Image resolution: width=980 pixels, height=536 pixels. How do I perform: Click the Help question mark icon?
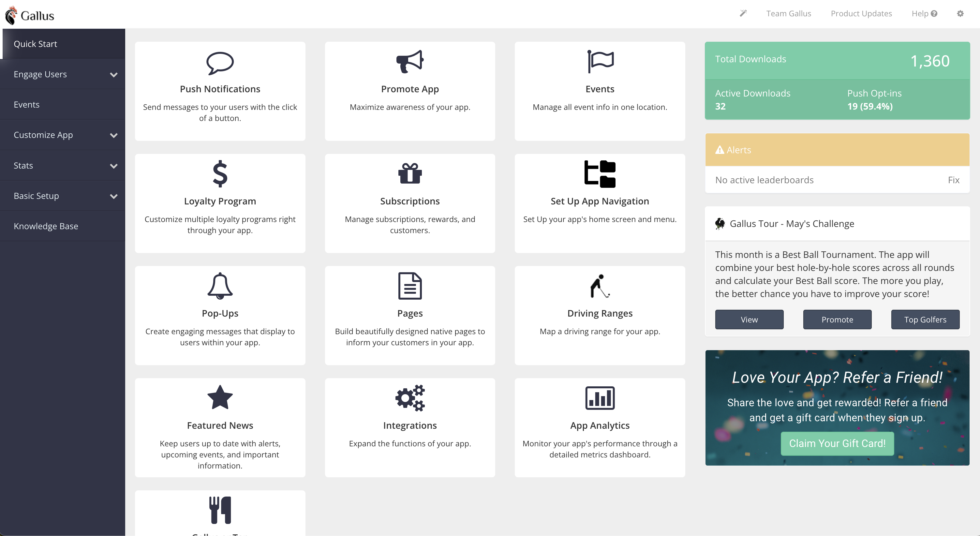click(x=934, y=14)
